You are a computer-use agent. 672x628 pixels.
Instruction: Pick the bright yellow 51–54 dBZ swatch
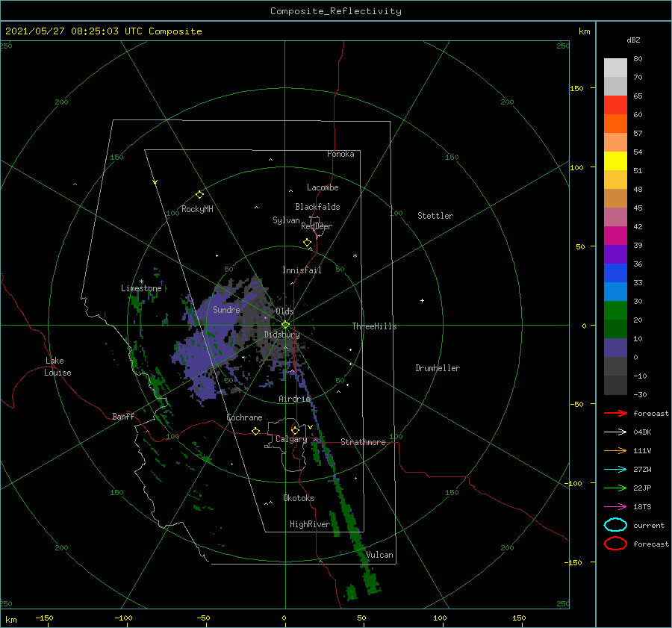click(615, 161)
